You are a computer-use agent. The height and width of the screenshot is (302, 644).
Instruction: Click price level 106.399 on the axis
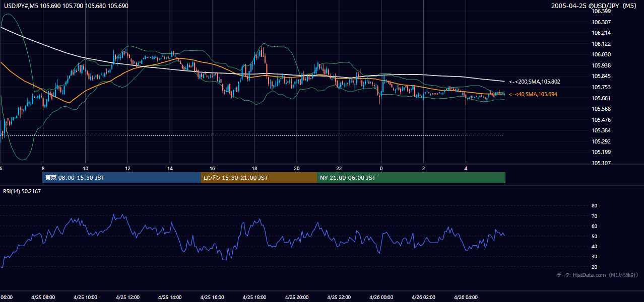(602, 11)
